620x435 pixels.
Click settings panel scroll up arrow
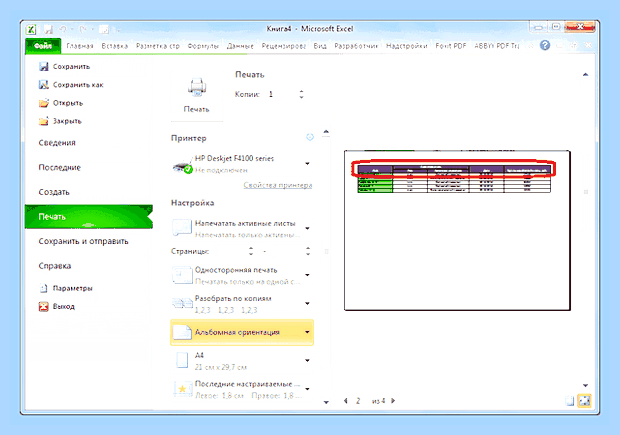tap(326, 132)
